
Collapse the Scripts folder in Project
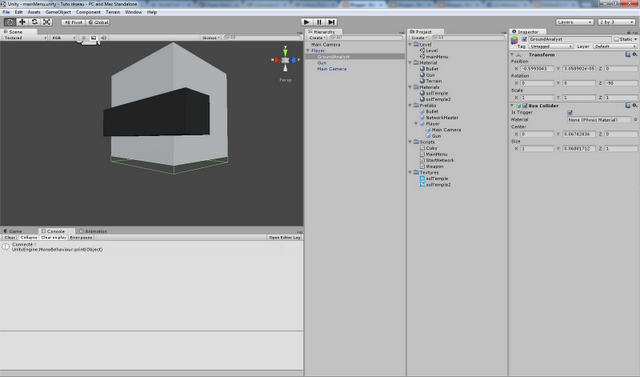click(410, 142)
